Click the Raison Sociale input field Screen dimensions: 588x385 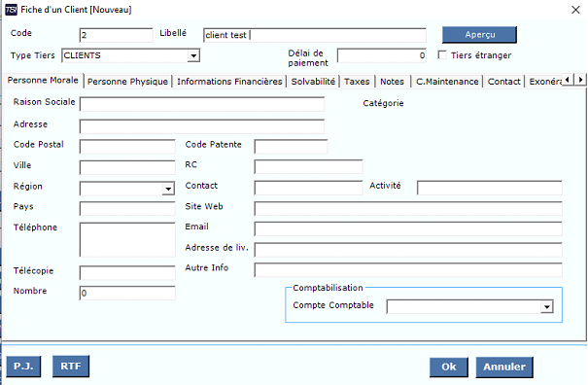[202, 104]
